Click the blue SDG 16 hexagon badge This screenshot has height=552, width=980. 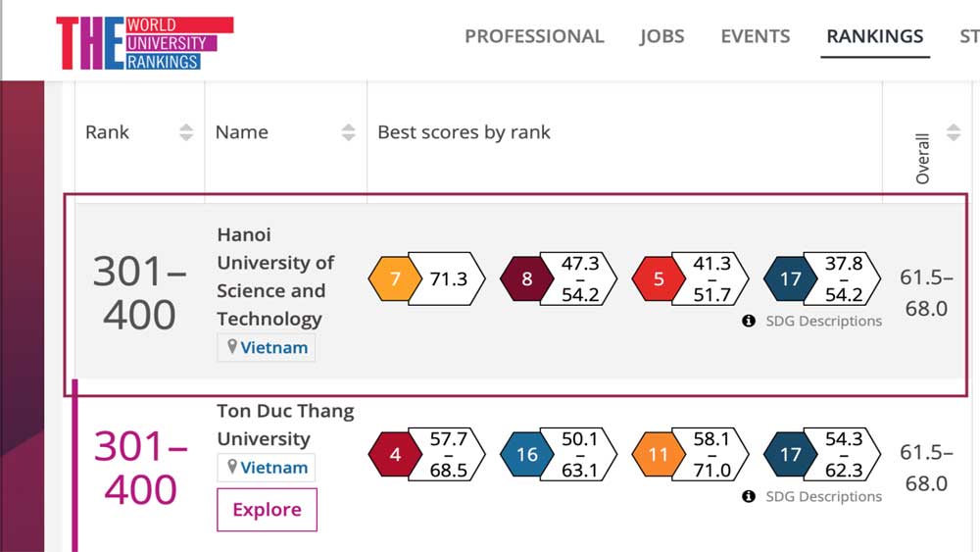[527, 455]
